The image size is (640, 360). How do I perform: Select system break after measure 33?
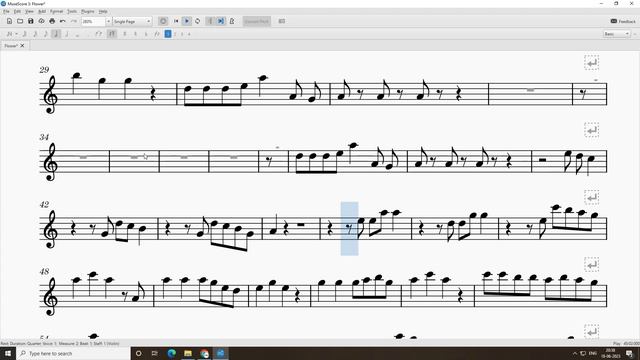591,62
